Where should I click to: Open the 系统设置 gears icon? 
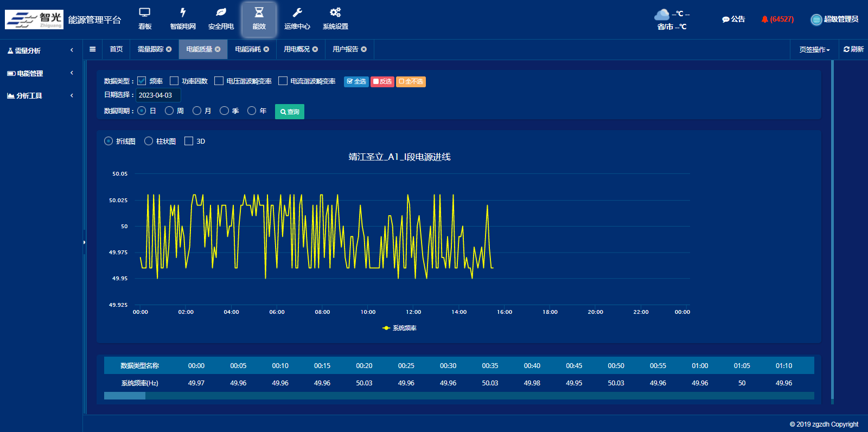click(x=335, y=12)
